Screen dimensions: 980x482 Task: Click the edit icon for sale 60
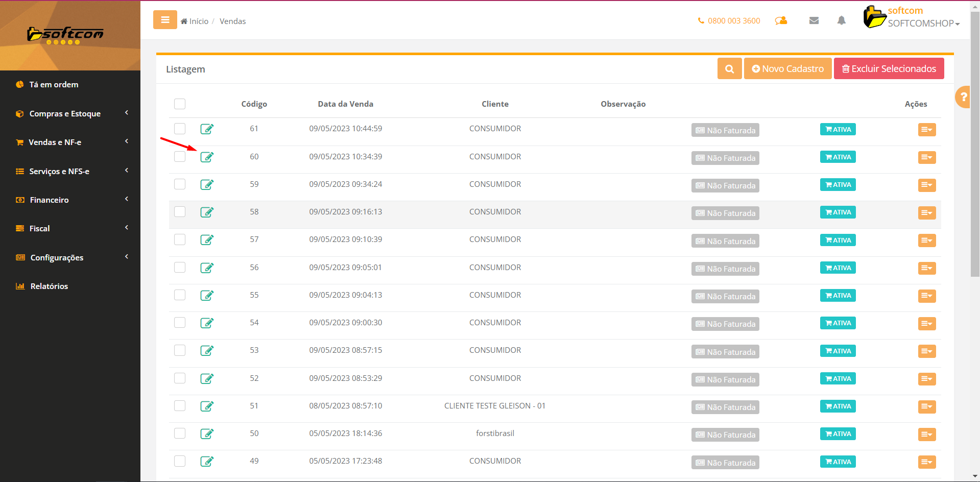(206, 157)
